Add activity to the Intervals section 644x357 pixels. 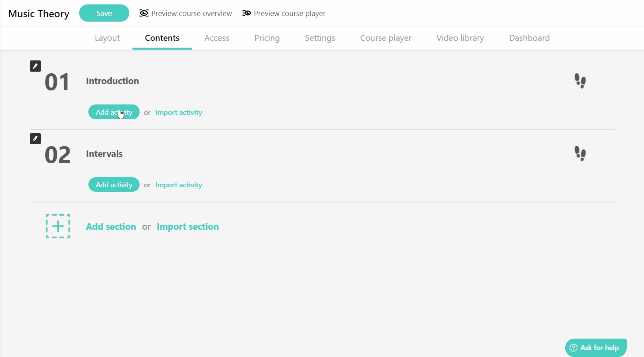click(x=114, y=185)
